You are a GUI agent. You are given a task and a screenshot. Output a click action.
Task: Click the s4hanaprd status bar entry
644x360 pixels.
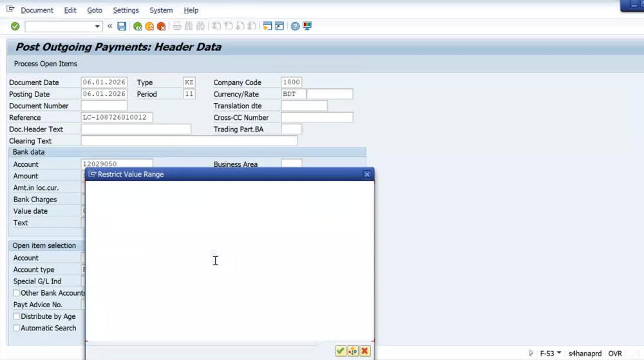[585, 354]
